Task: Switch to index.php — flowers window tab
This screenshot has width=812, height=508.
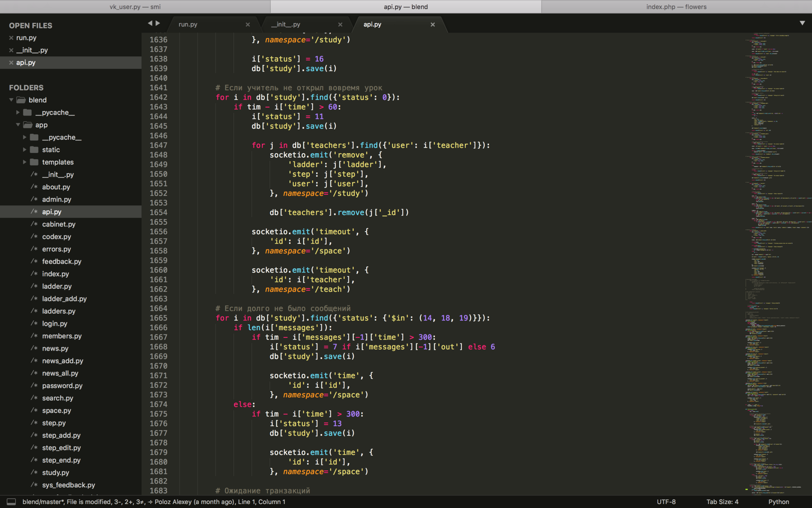Action: pyautogui.click(x=676, y=7)
